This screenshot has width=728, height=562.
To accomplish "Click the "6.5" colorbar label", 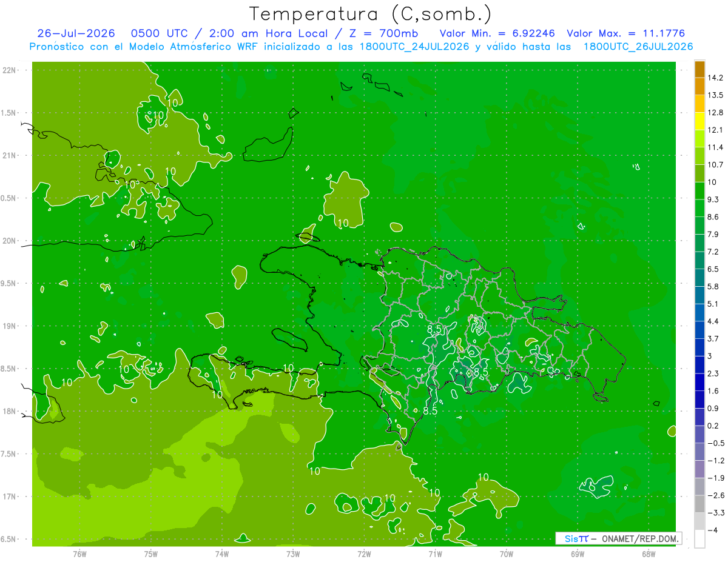I will point(713,269).
